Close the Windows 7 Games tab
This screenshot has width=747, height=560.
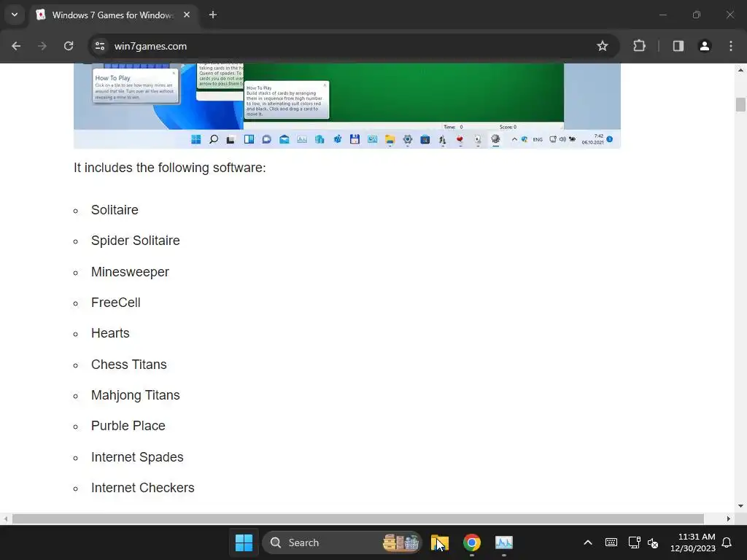(x=187, y=15)
